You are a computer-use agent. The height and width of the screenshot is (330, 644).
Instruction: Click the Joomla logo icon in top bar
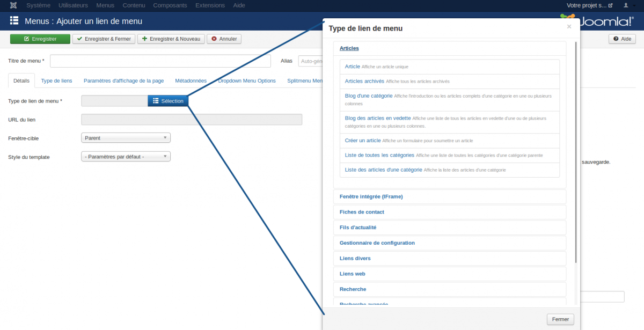coord(13,5)
